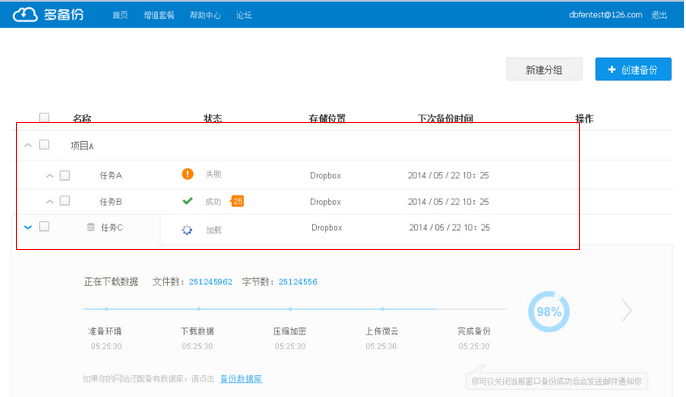Click the 下载数据 progress step dot
The image size is (686, 397).
point(198,309)
